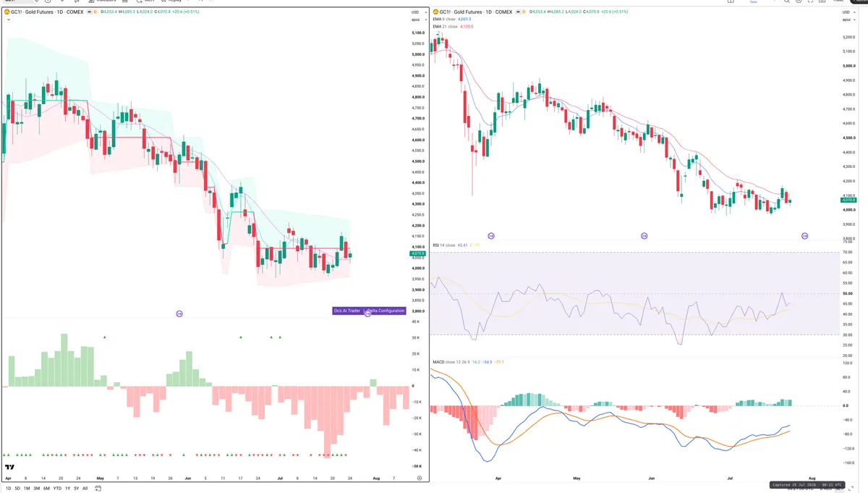868x493 pixels.
Task: Open the first purple event marker under the right chart
Action: [491, 236]
